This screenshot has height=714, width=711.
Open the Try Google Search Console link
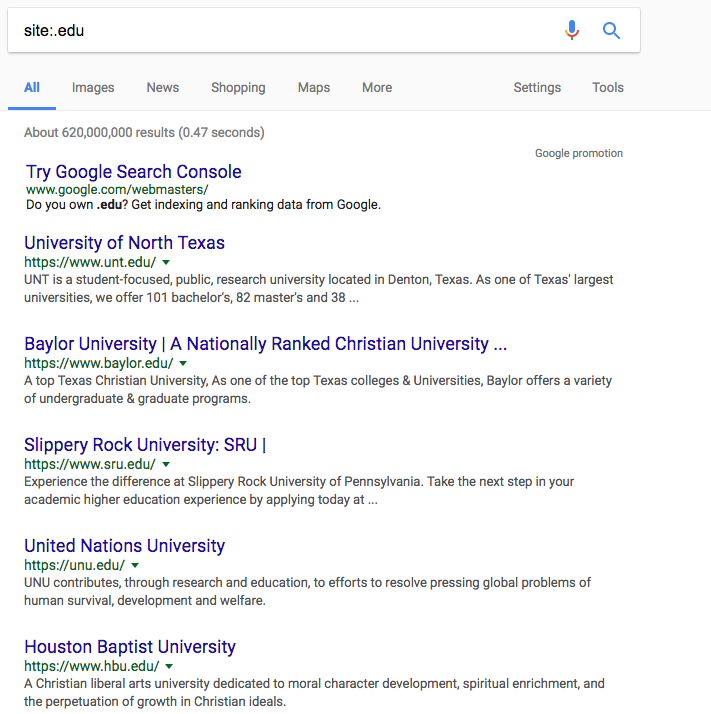[133, 172]
